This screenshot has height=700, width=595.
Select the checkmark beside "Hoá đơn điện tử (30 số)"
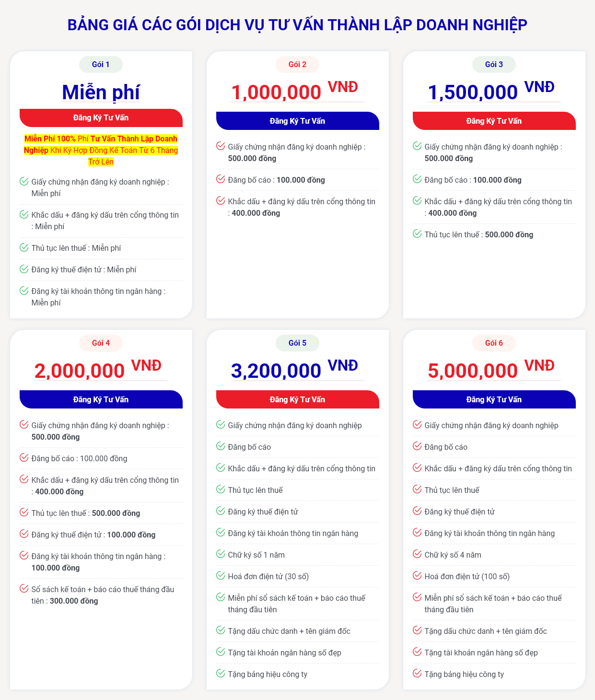tap(220, 576)
